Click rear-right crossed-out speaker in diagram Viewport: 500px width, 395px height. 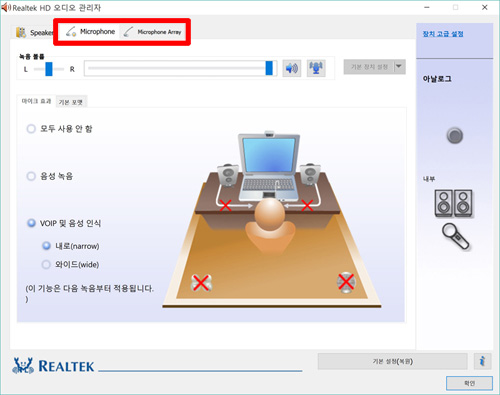click(346, 282)
